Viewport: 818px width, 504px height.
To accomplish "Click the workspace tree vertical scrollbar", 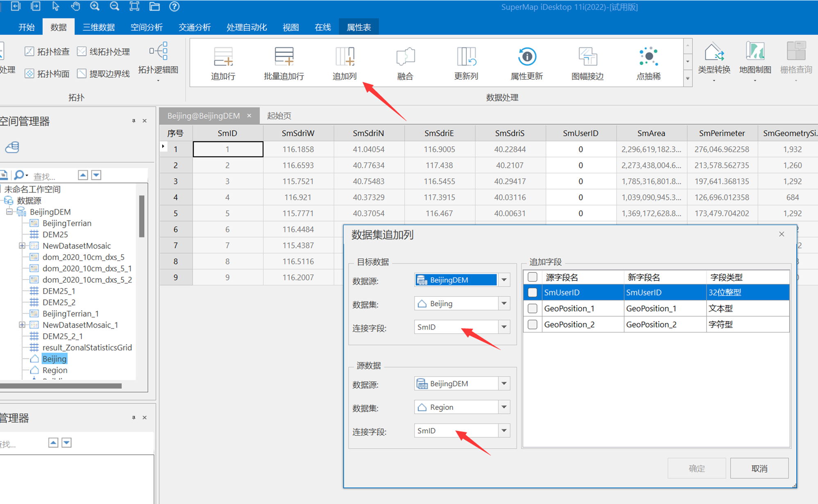I will [142, 216].
